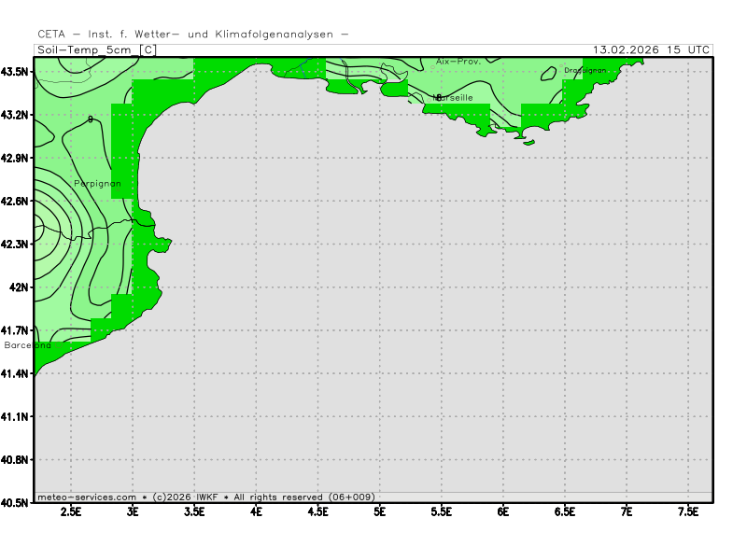The width and height of the screenshot is (747, 560).
Task: Click the Perpignan city label
Action: (x=97, y=184)
